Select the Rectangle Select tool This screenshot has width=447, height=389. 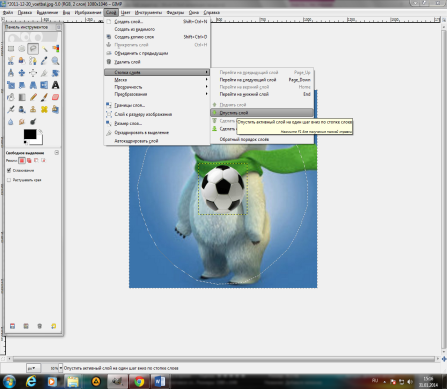pyautogui.click(x=11, y=49)
